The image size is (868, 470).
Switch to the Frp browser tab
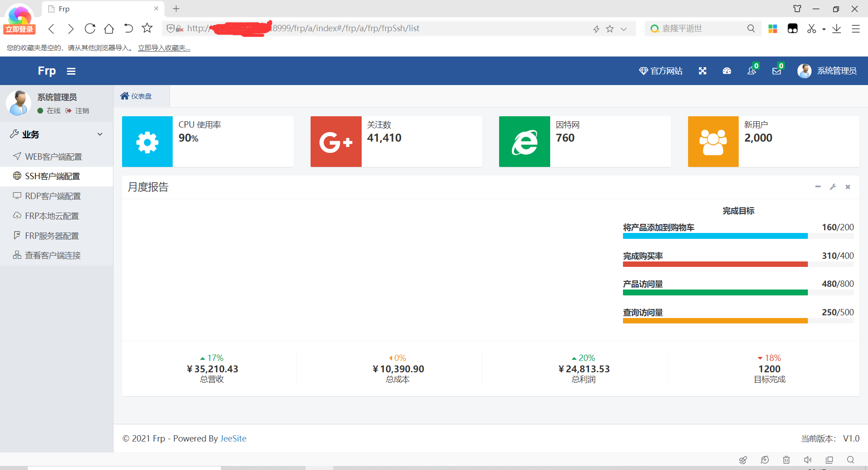pyautogui.click(x=90, y=9)
